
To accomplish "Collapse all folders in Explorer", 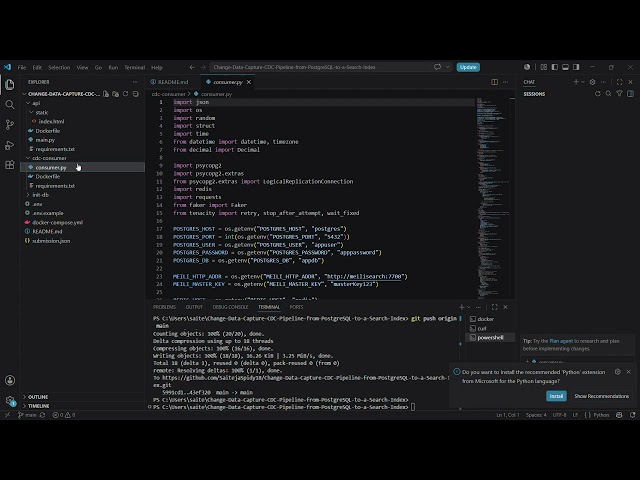I will pyautogui.click(x=136, y=94).
